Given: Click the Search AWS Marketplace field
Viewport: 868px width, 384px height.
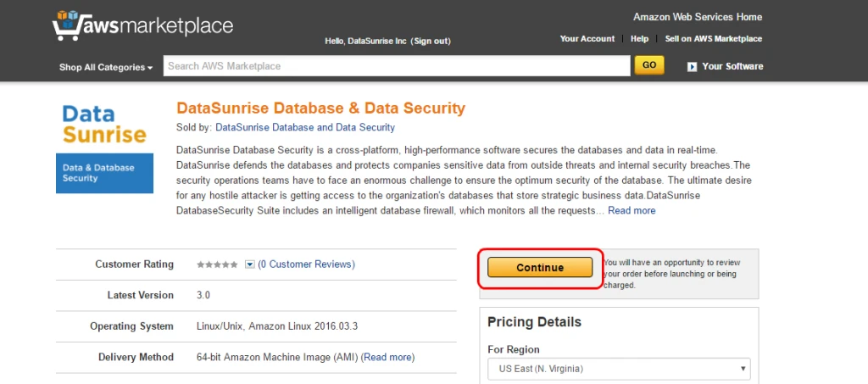Looking at the screenshot, I should click(x=396, y=66).
